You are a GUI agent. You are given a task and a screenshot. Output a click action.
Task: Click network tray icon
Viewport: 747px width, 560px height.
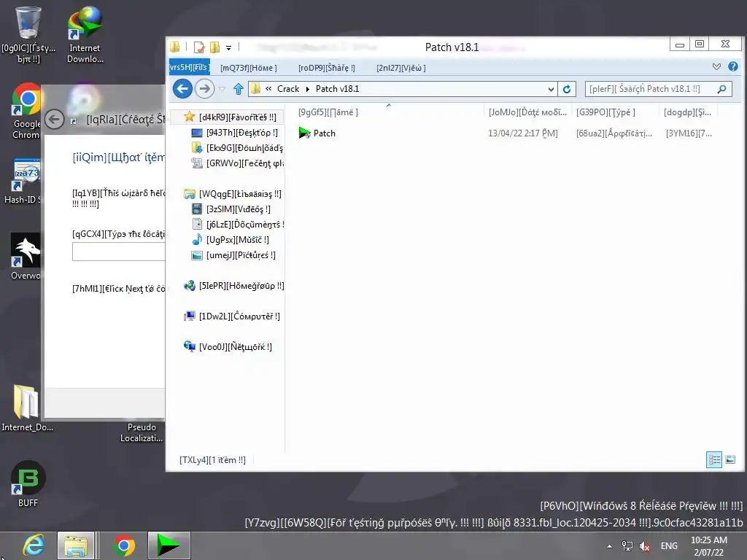pyautogui.click(x=627, y=546)
